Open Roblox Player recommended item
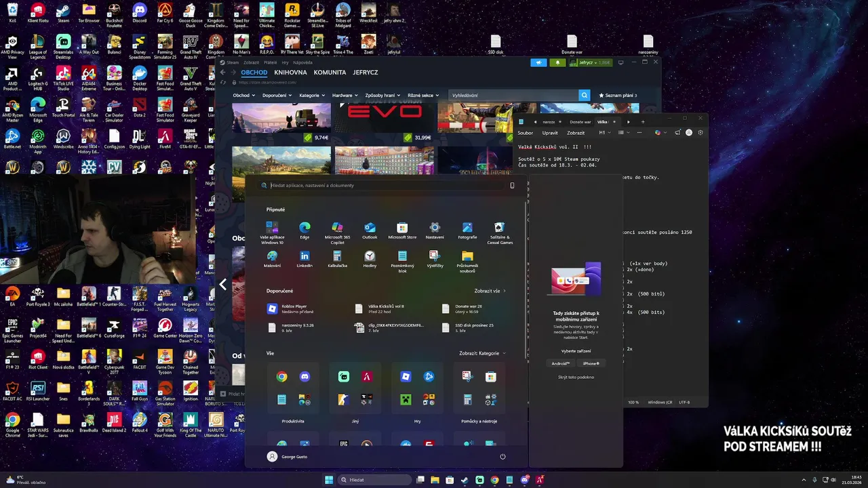The width and height of the screenshot is (868, 488). (292, 308)
